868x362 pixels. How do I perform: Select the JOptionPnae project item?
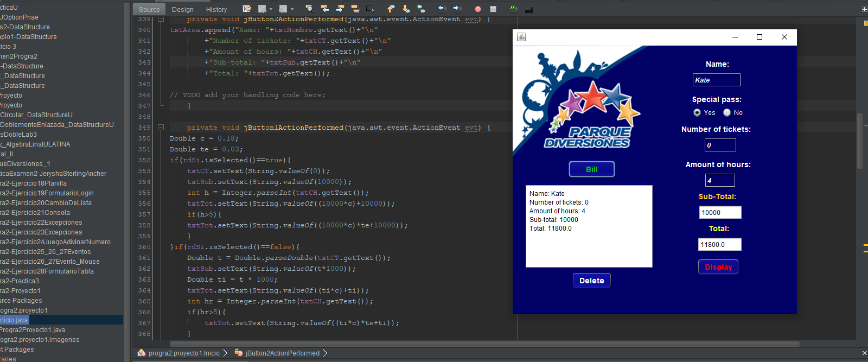pyautogui.click(x=20, y=17)
